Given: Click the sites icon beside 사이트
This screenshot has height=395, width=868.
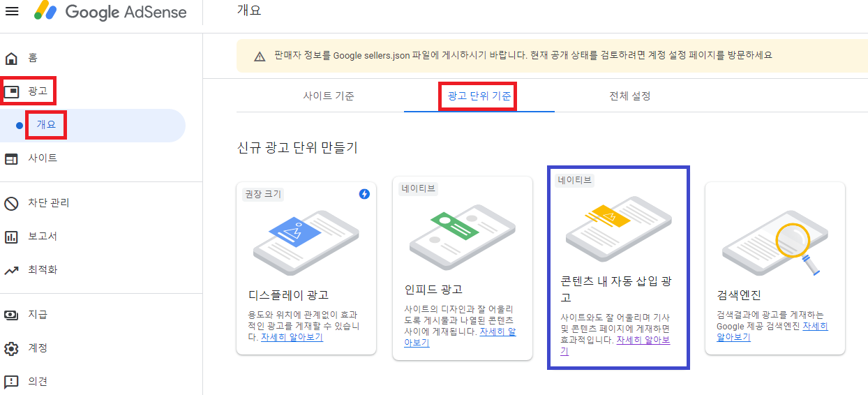Looking at the screenshot, I should [x=11, y=158].
